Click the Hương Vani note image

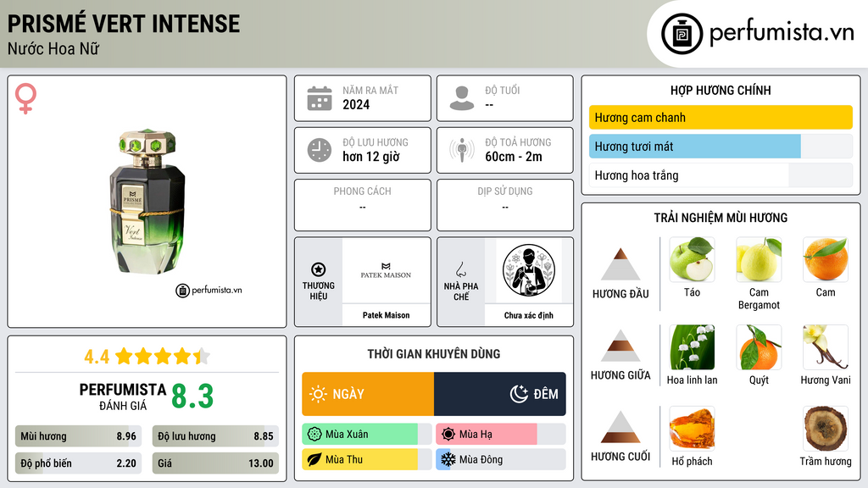tap(826, 347)
